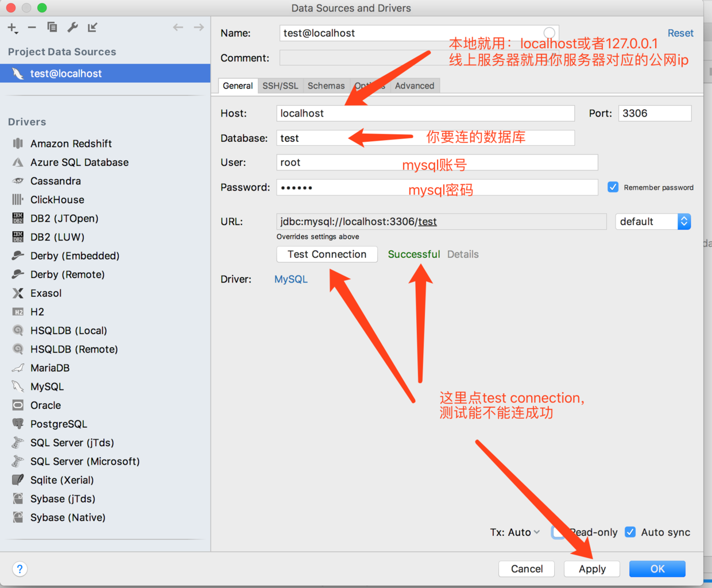This screenshot has width=712, height=588.
Task: Select the test@localhost data source
Action: (105, 73)
